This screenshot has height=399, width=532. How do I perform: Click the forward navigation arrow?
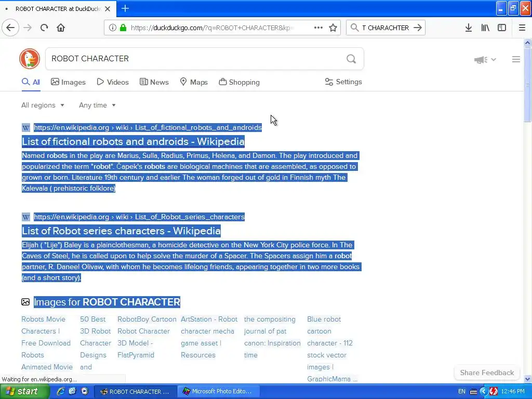(x=28, y=28)
